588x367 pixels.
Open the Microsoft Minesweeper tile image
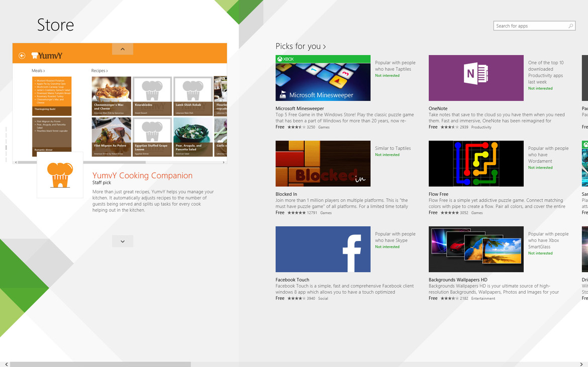(323, 78)
